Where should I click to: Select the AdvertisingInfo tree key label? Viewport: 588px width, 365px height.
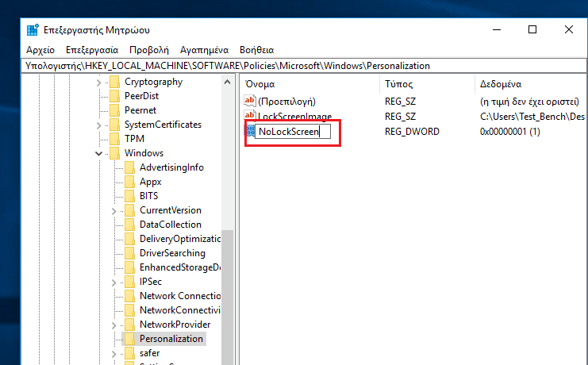[x=171, y=167]
